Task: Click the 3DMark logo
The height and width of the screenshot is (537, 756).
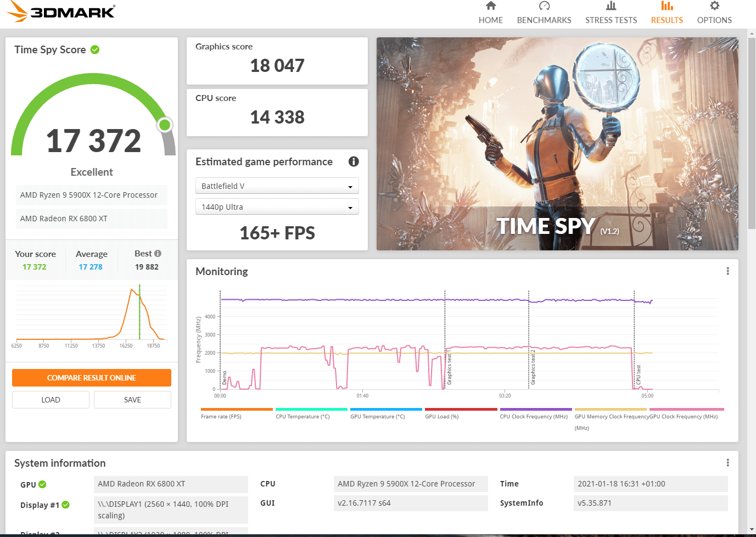Action: click(x=61, y=11)
